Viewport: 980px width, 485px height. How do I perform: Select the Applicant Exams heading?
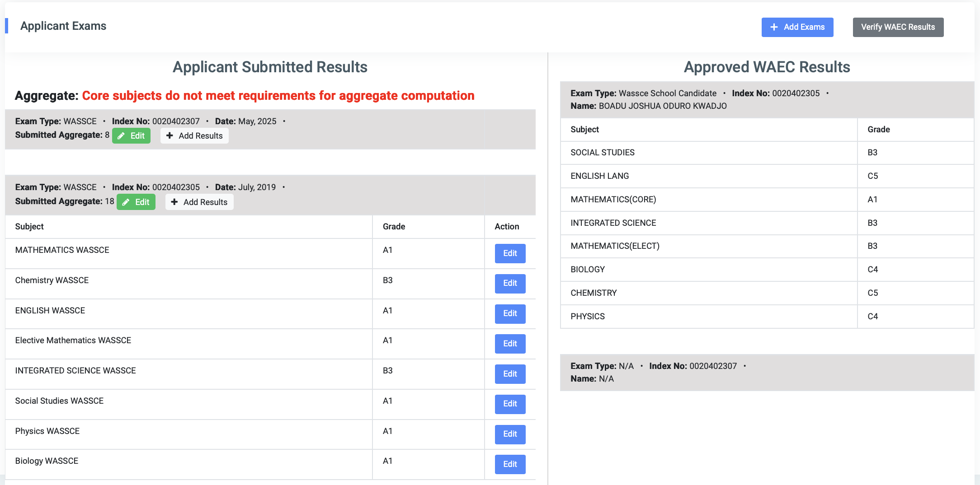point(63,26)
